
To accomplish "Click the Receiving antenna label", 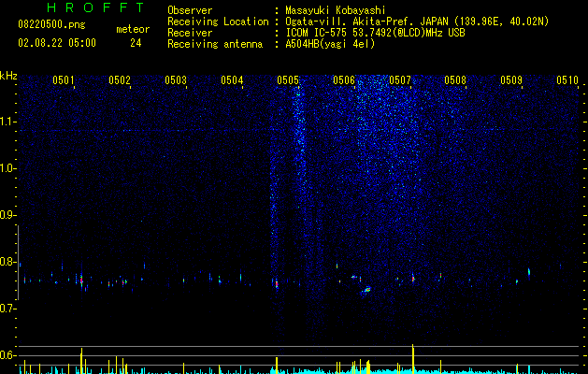I will click(215, 44).
